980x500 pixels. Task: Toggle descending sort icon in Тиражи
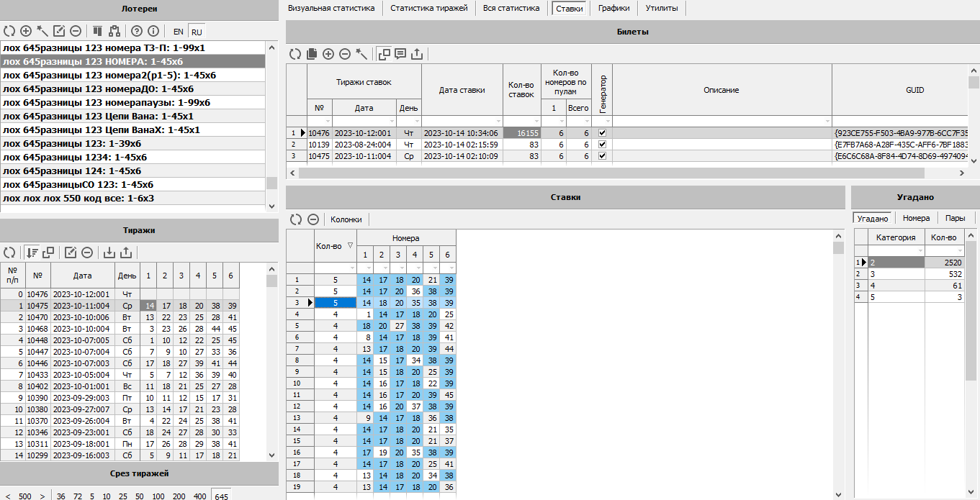click(x=32, y=253)
